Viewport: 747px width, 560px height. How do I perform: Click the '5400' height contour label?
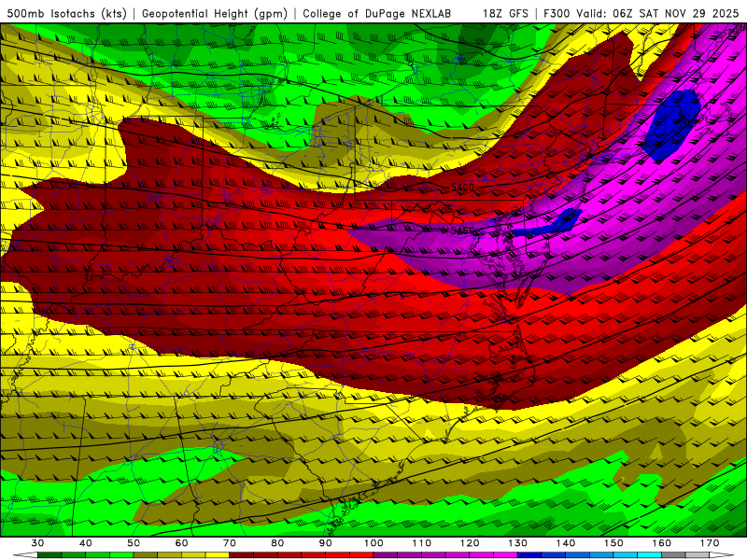point(462,188)
